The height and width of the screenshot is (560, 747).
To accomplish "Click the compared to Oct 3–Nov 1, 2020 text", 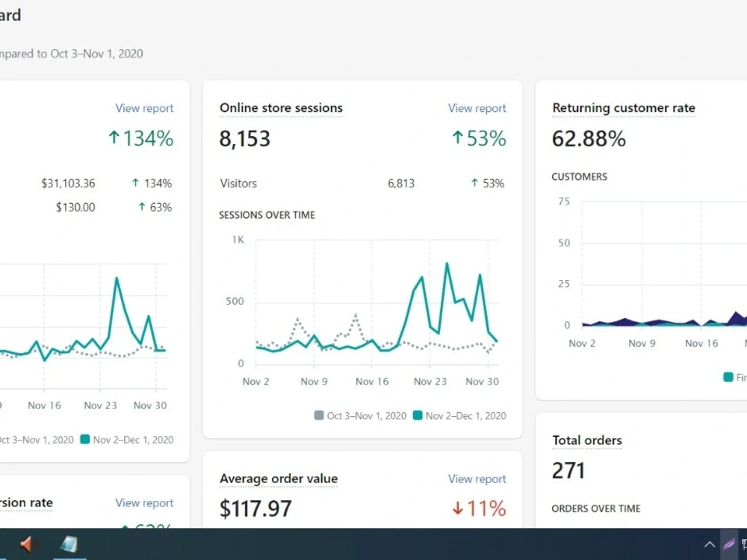I will coord(70,54).
